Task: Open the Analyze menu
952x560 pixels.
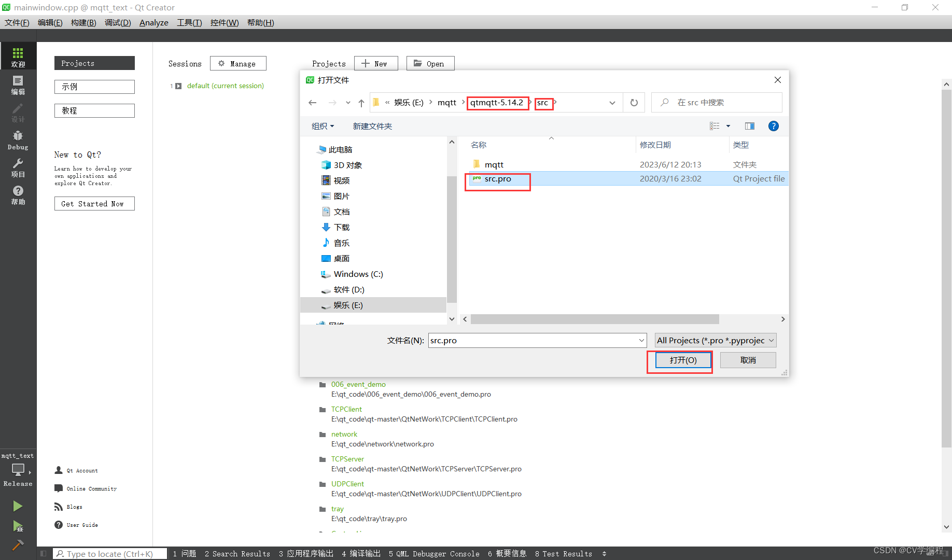Action: point(154,22)
